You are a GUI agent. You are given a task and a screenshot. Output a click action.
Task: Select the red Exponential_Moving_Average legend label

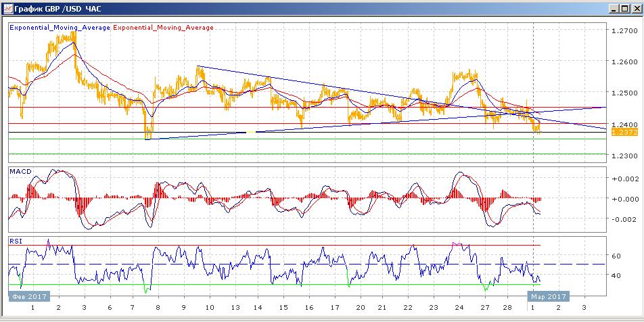pyautogui.click(x=163, y=28)
